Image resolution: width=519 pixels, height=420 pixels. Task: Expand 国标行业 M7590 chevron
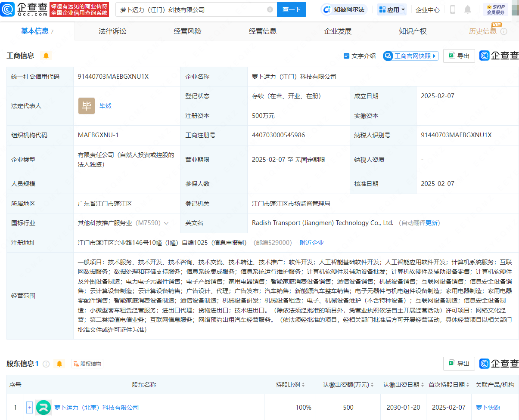tap(166, 223)
